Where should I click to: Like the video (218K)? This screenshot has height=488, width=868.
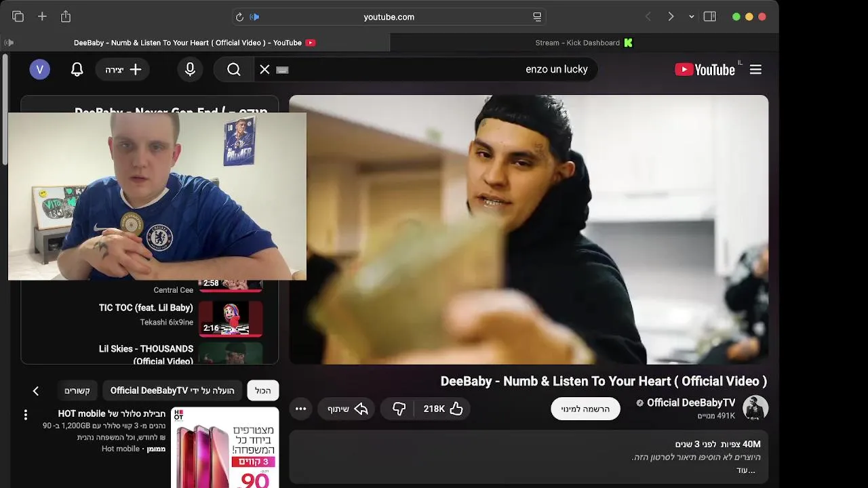coord(443,409)
